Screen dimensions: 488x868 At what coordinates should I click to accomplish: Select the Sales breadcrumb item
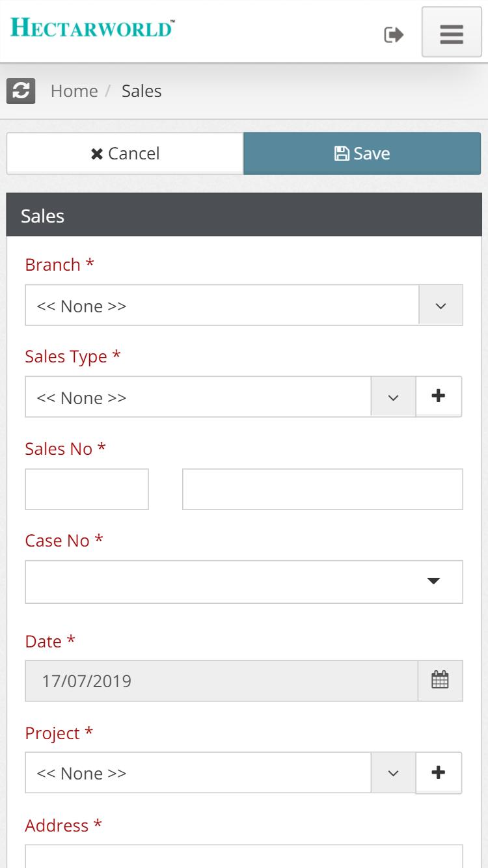coord(142,91)
